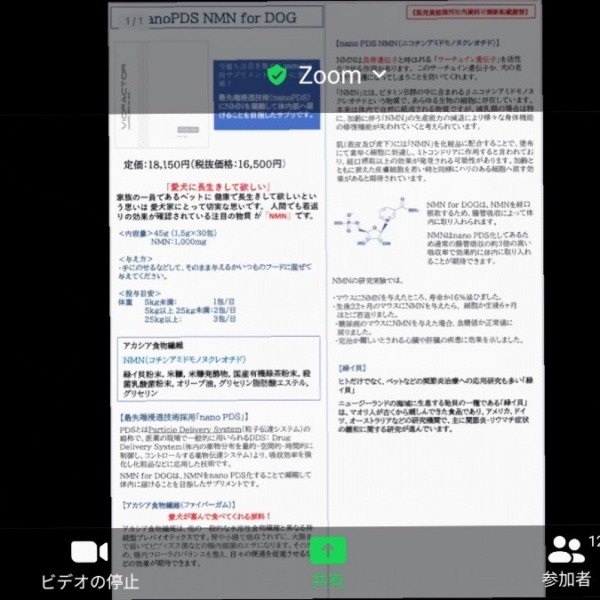This screenshot has height=600, width=600.
Task: Tap the NMN:1,000mg line
Action: (179, 242)
